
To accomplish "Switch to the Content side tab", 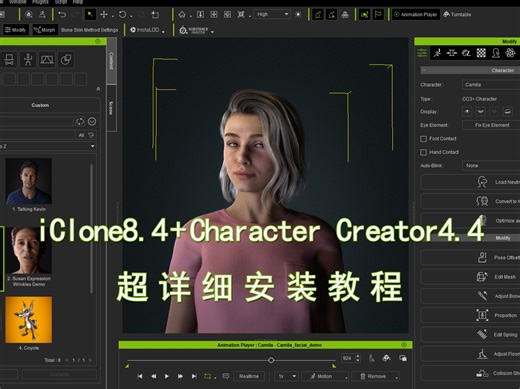I will pos(111,61).
